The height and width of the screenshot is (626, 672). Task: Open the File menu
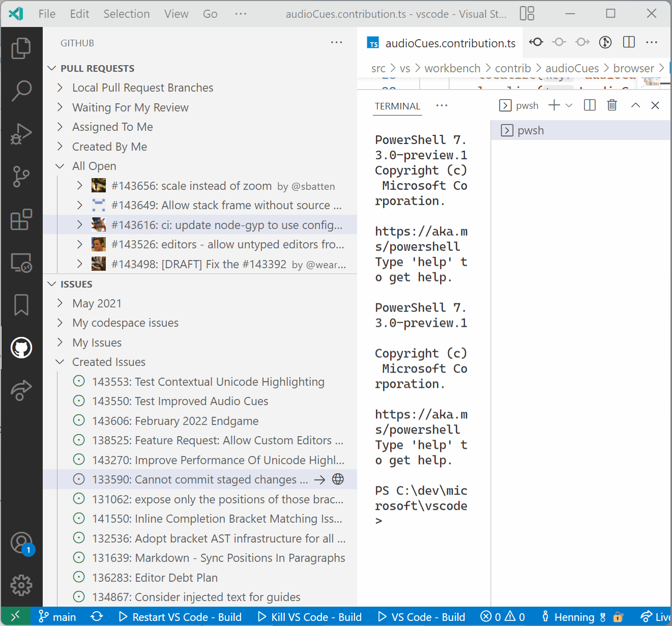[47, 14]
